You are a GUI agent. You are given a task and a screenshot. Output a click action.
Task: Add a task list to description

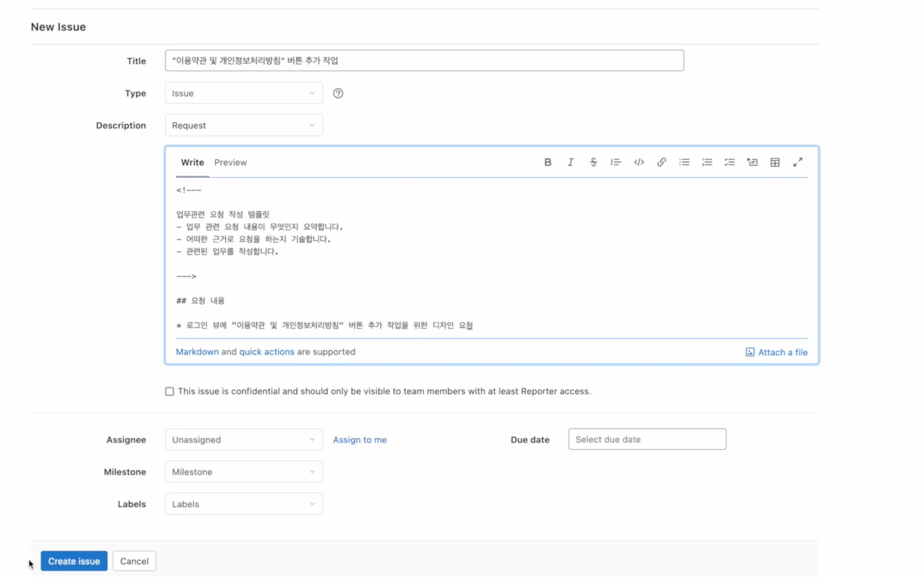729,162
